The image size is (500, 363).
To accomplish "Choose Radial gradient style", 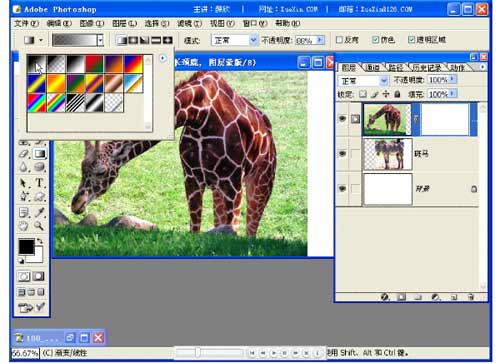I will pos(133,41).
